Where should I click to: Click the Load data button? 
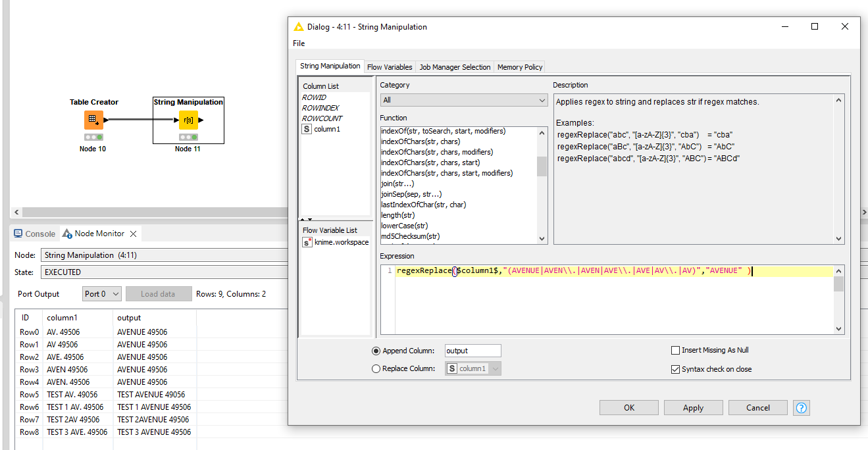pos(158,294)
